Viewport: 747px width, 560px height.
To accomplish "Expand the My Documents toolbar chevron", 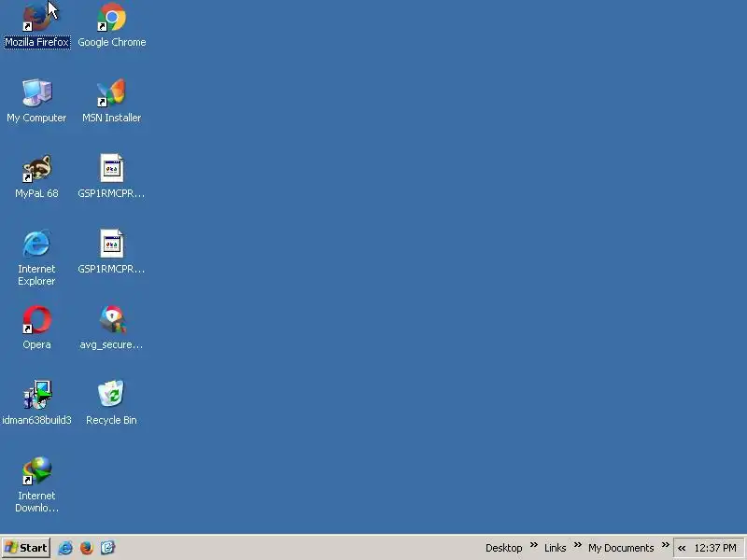I will [x=666, y=545].
